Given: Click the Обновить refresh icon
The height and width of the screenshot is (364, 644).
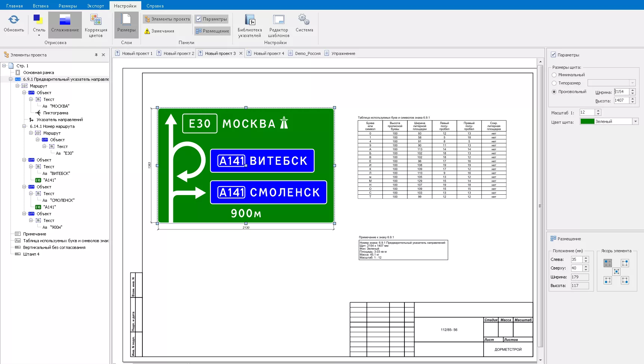Looking at the screenshot, I should pos(14,20).
